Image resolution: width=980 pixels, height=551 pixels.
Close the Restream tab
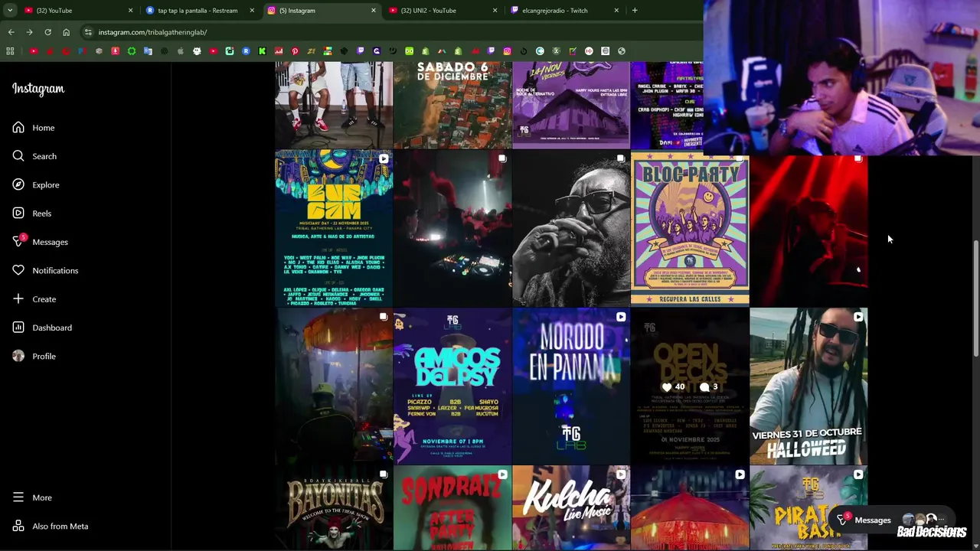252,10
